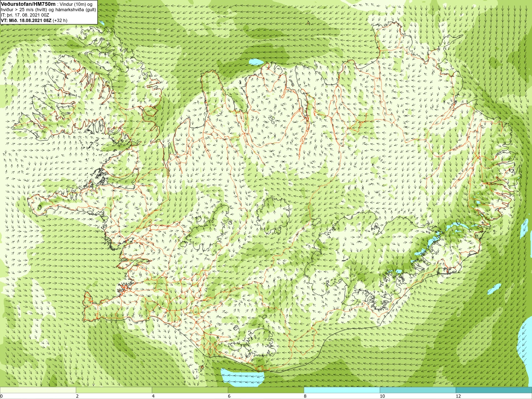This screenshot has height=399, width=532.
Task: Click the dark green 6–8 color bar segment
Action: (x=266, y=390)
